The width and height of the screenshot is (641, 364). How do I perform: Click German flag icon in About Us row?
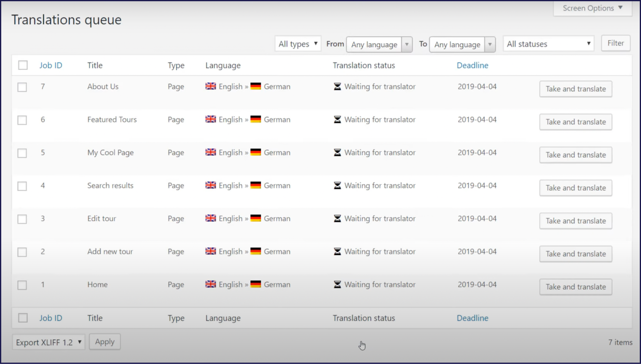tap(256, 86)
